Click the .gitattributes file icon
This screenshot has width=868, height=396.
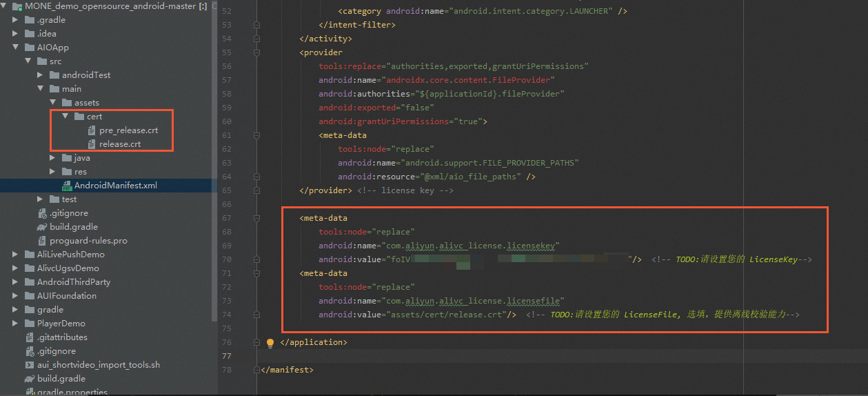point(30,337)
